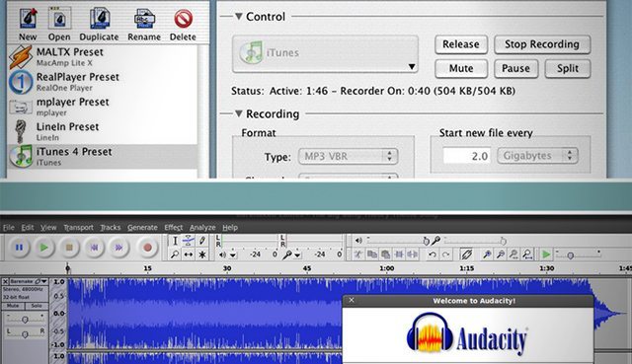Select the Draw (pencil) tool

(201, 241)
